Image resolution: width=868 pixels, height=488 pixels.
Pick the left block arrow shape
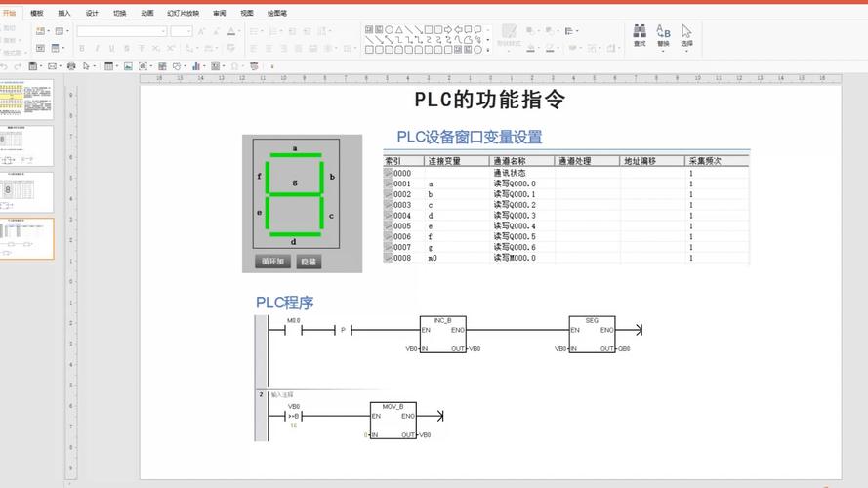tap(458, 30)
